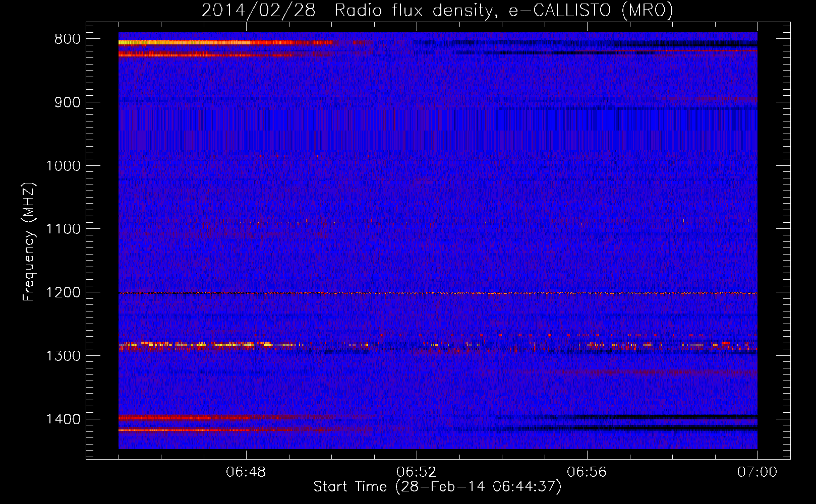Click the 'Frequency (MHZ)' axis label
Screen dimensions: 816x504
point(29,242)
